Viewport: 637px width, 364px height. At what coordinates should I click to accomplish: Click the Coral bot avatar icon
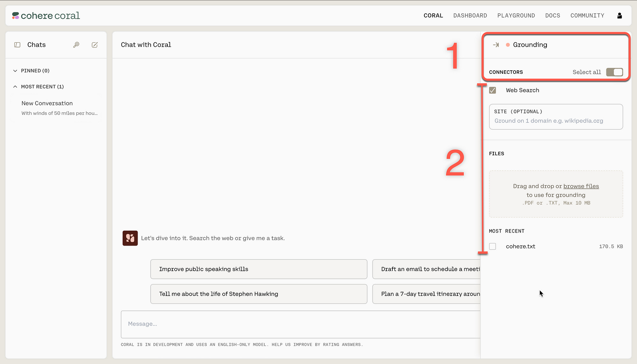point(130,238)
